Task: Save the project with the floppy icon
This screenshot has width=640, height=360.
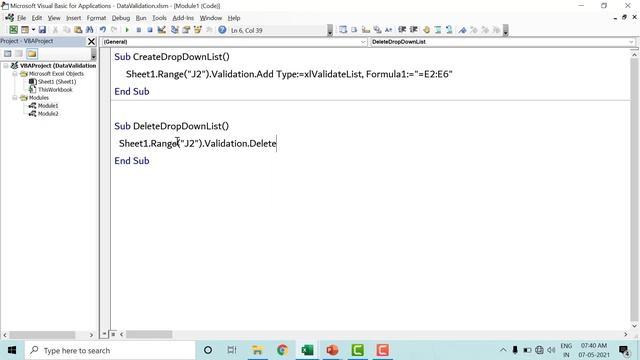Action: point(42,30)
